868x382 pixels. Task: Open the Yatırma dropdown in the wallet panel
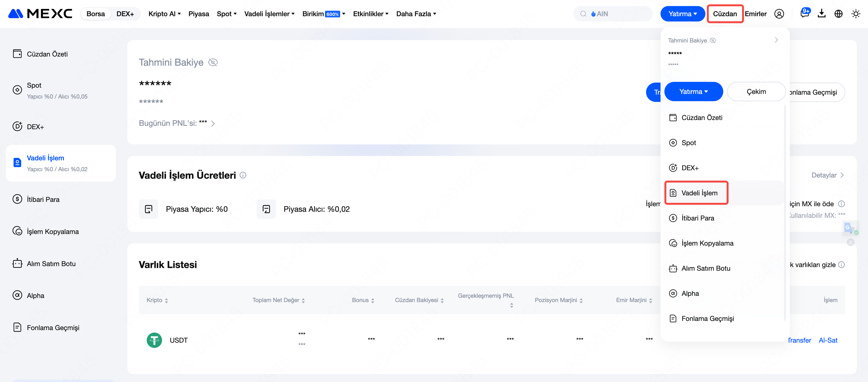693,91
